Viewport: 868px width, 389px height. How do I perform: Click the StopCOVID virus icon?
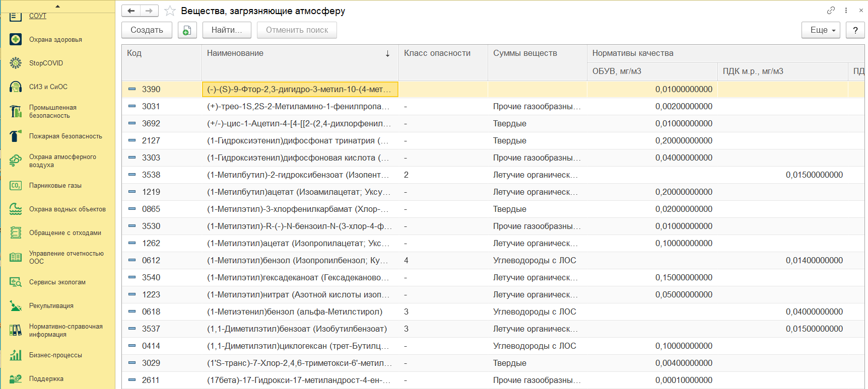[16, 63]
